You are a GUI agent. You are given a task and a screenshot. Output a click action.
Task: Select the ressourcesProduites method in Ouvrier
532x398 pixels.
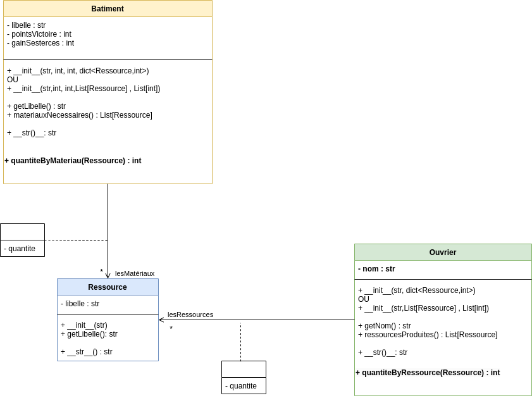coord(428,335)
